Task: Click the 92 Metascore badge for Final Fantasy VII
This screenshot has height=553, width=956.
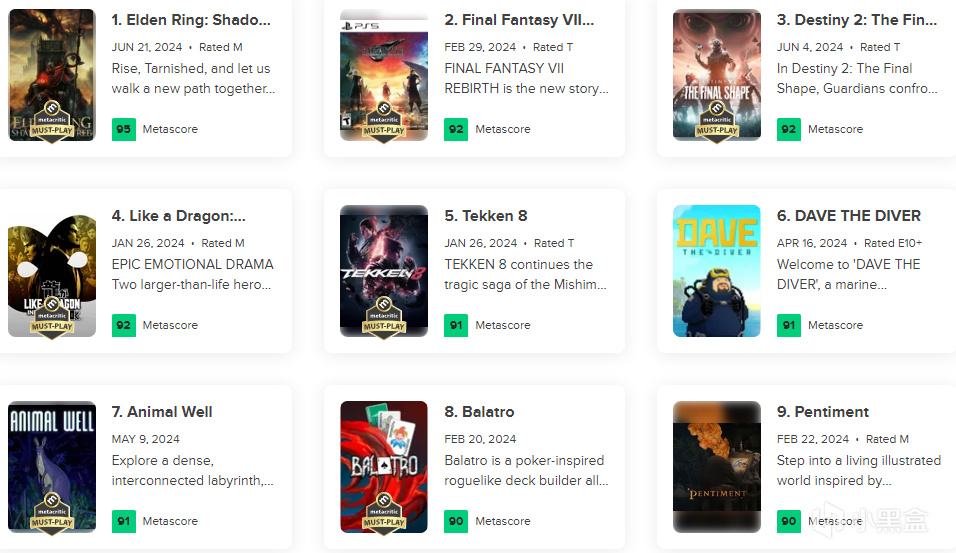Action: [x=456, y=129]
